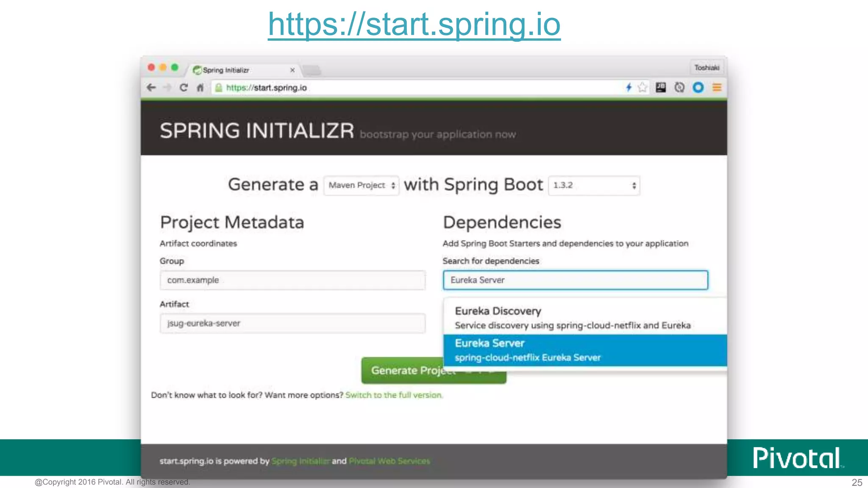868x488 pixels.
Task: Open the Spring Boot version 1.3.2 dropdown
Action: [594, 186]
